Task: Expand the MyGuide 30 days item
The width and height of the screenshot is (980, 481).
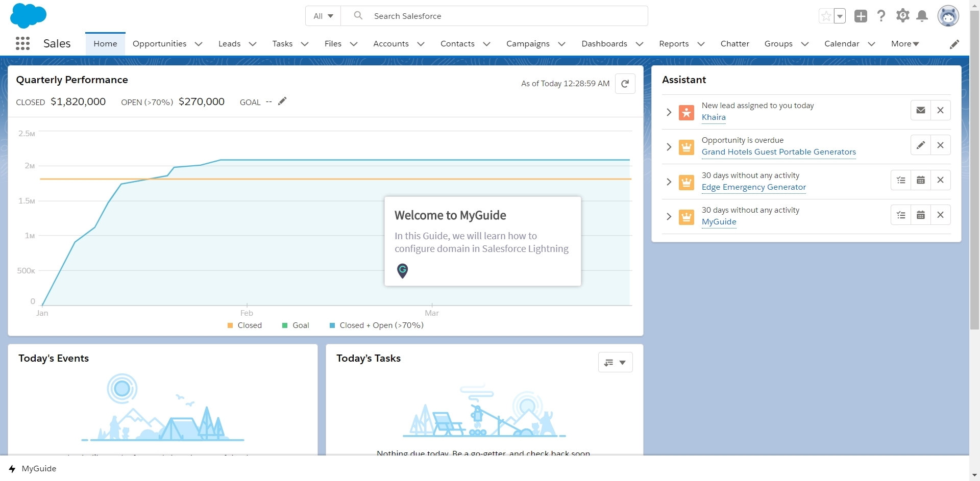Action: click(x=669, y=217)
